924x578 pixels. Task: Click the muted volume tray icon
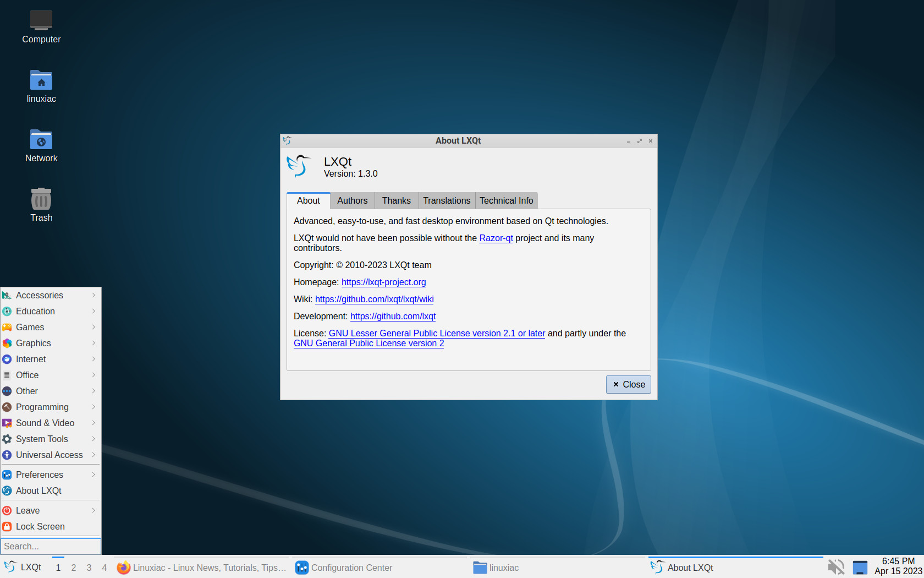point(836,567)
